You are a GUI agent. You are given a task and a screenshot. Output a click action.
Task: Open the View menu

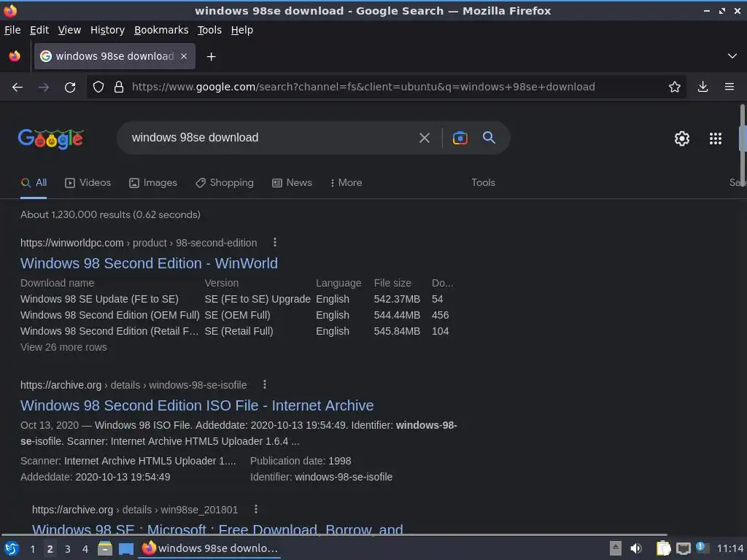point(69,30)
